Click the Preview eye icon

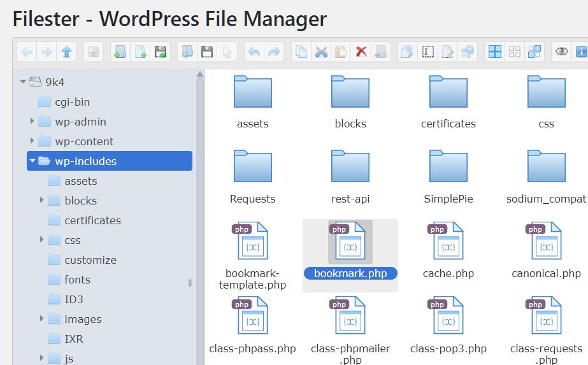tap(561, 52)
